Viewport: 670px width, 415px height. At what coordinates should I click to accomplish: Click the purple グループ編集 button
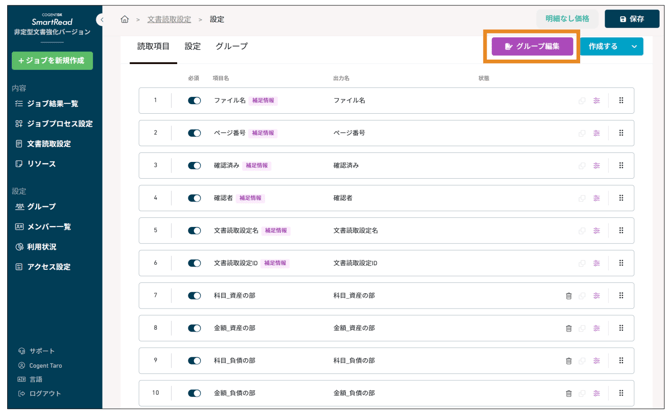[532, 46]
